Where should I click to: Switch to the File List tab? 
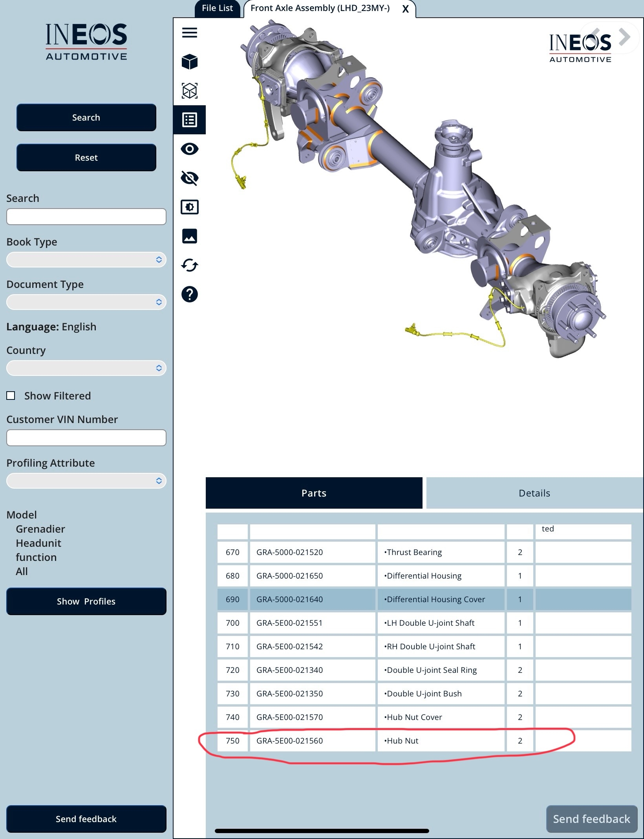click(x=217, y=9)
